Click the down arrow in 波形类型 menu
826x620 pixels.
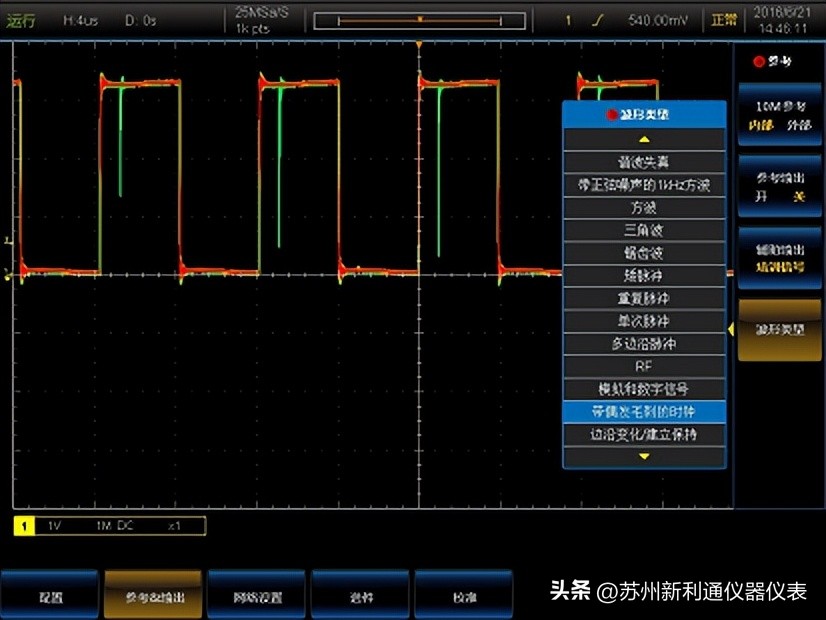tap(644, 458)
